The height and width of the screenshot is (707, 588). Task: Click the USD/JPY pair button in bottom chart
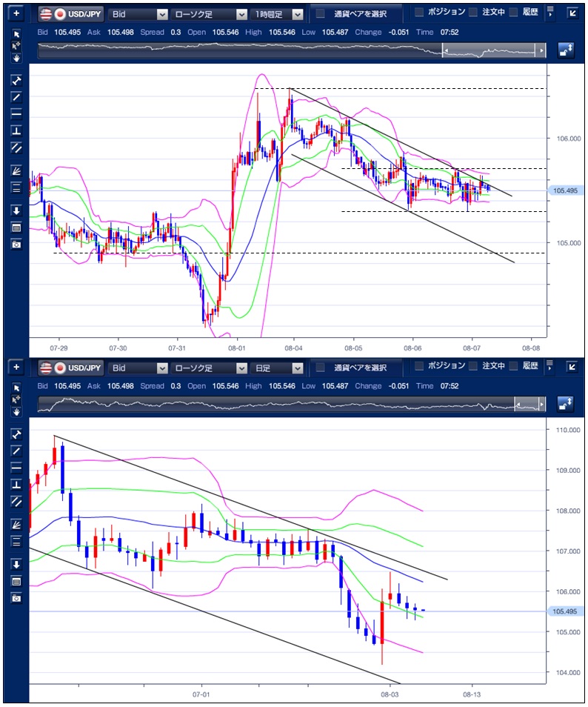69,368
